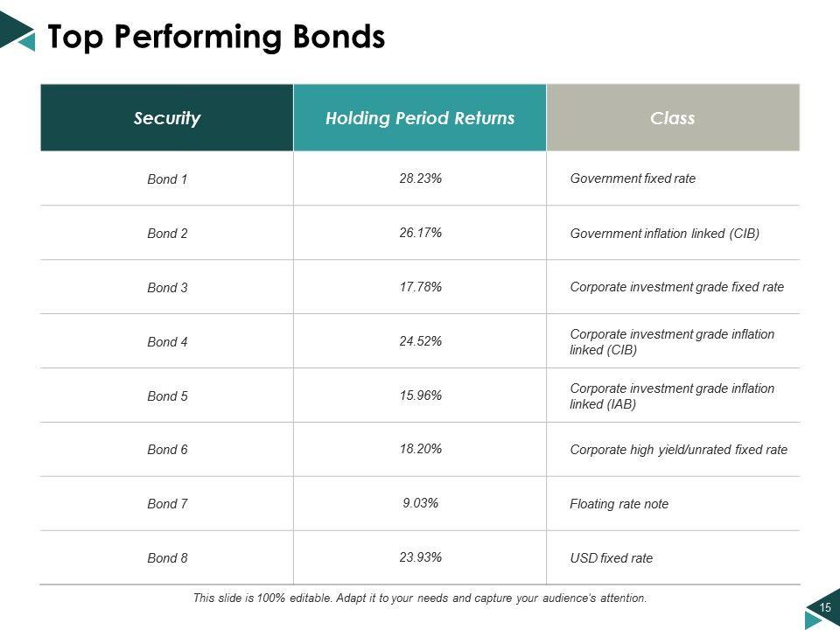Click the "USD fixed rate" class text
This screenshot has height=630, width=840.
pos(611,558)
